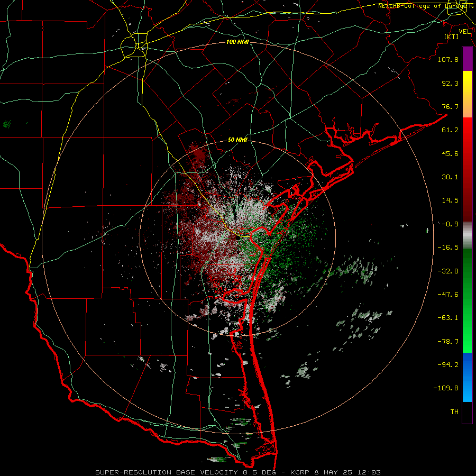Viewport: 476px width, 476px height.
Task: Click the TH threshold label
Action: 454,412
